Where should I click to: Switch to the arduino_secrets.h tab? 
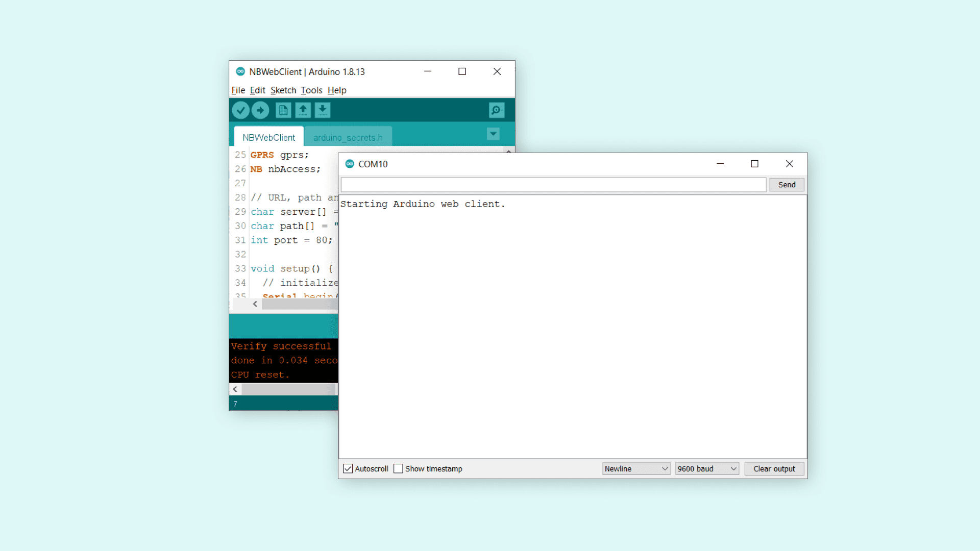coord(348,138)
